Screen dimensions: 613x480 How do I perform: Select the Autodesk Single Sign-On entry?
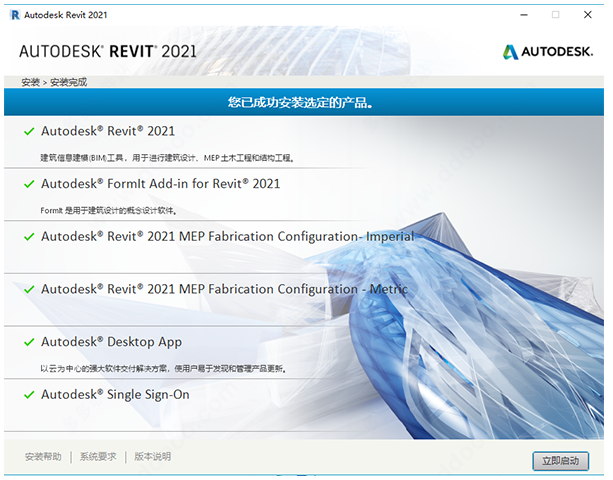click(115, 395)
